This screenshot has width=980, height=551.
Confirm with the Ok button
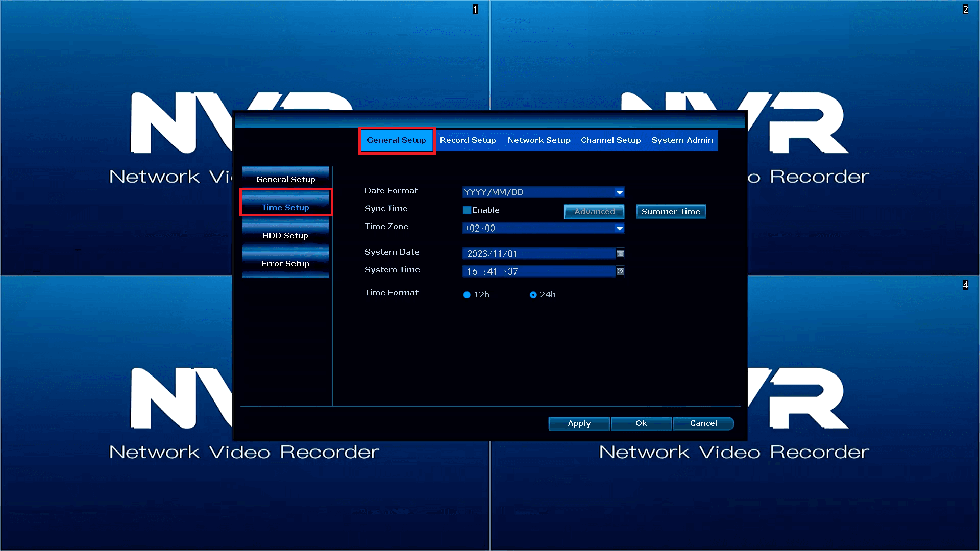[641, 423]
